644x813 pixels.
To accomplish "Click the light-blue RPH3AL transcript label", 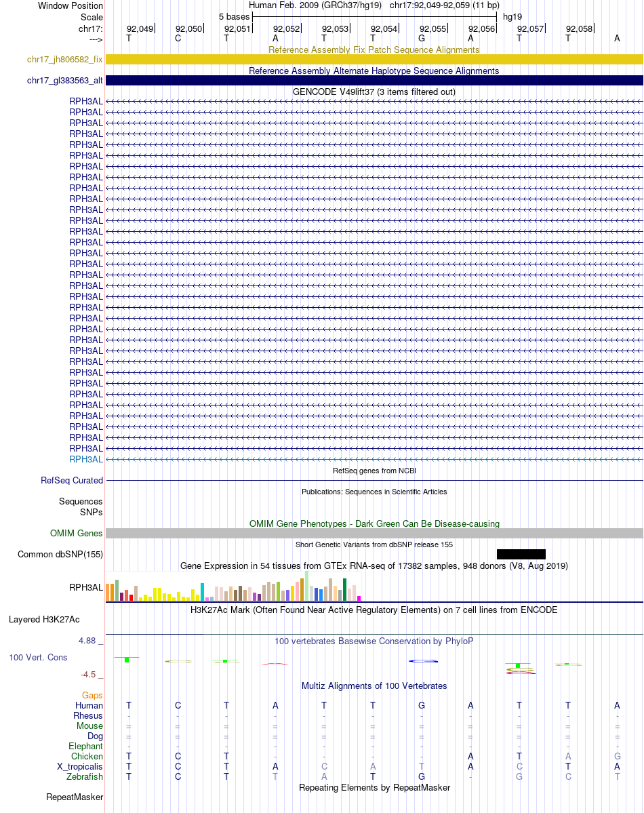I will click(x=86, y=459).
